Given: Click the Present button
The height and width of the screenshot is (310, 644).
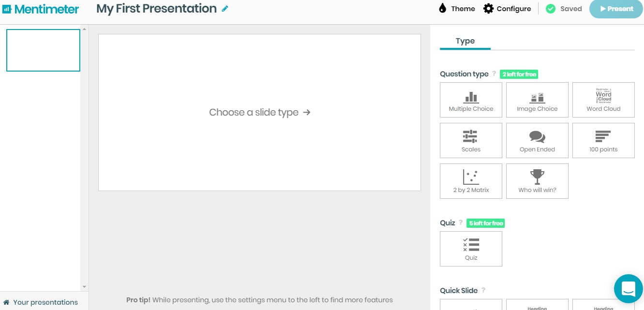Looking at the screenshot, I should [x=616, y=9].
